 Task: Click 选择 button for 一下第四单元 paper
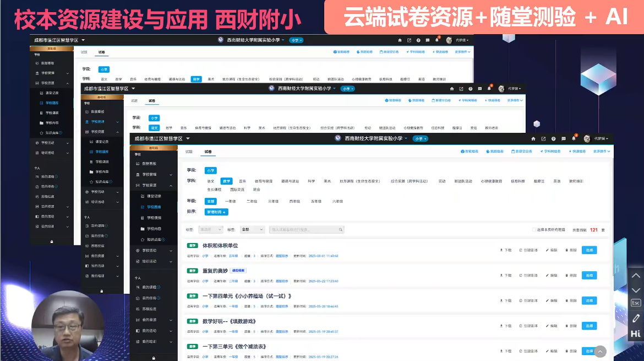589,301
